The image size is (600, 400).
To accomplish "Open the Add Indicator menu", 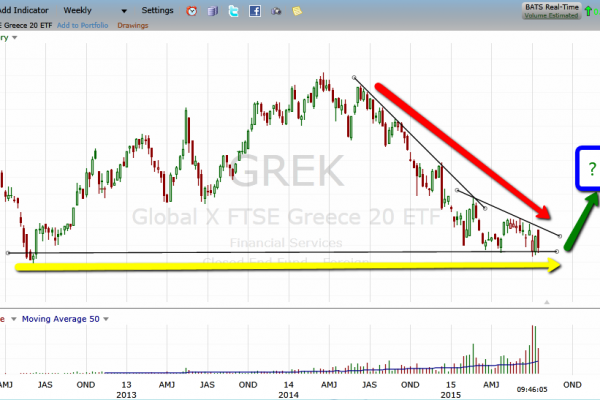I will click(x=26, y=11).
